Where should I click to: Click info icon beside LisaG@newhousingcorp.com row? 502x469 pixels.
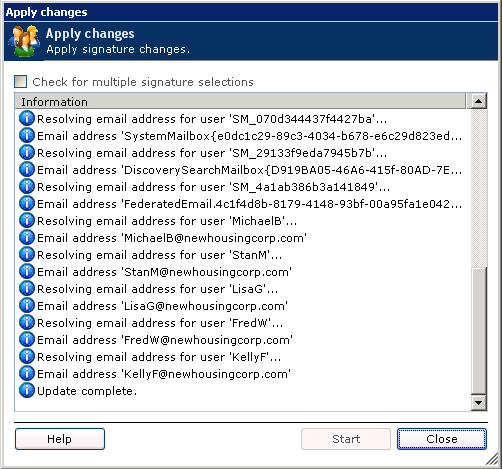[27, 305]
